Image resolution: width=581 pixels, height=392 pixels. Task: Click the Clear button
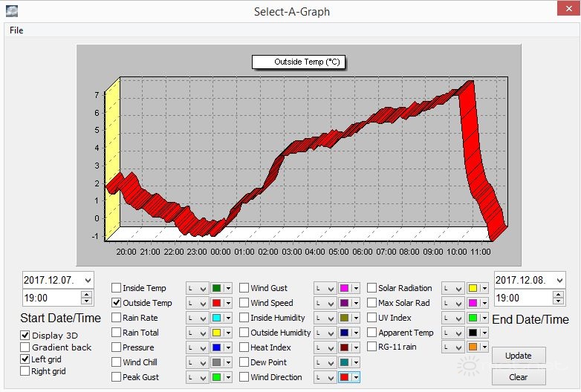[519, 376]
